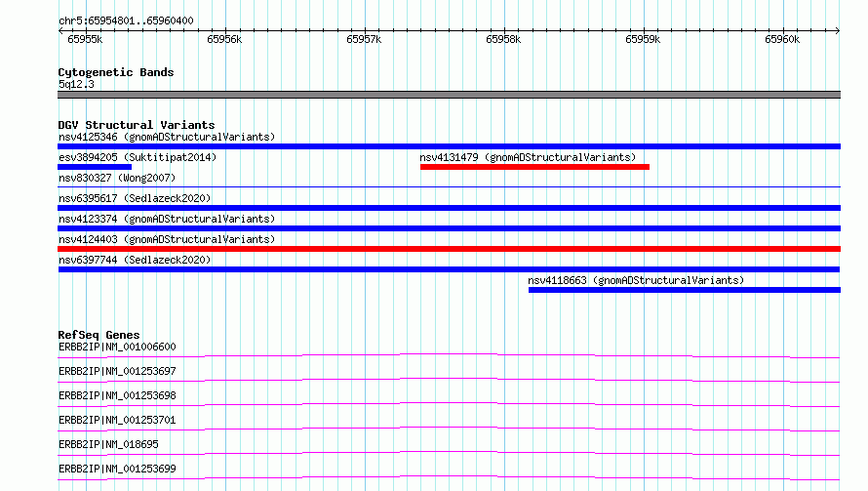Open variant label nsv4124403

167,239
